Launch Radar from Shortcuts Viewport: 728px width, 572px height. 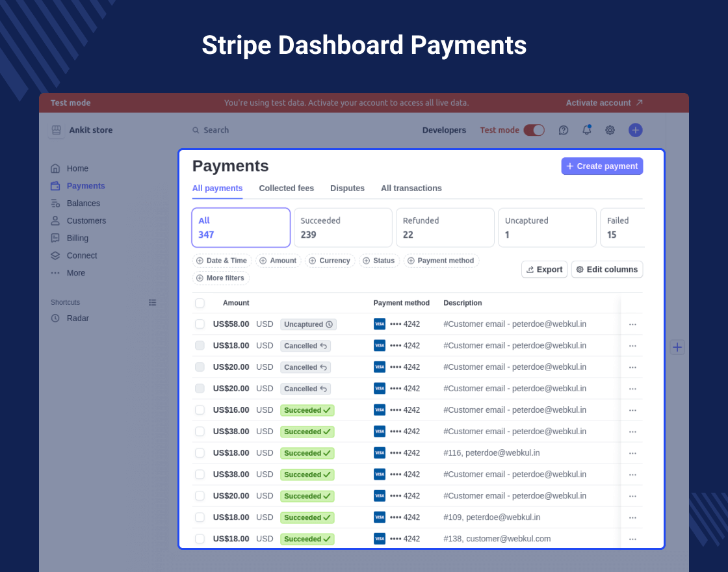(x=77, y=318)
